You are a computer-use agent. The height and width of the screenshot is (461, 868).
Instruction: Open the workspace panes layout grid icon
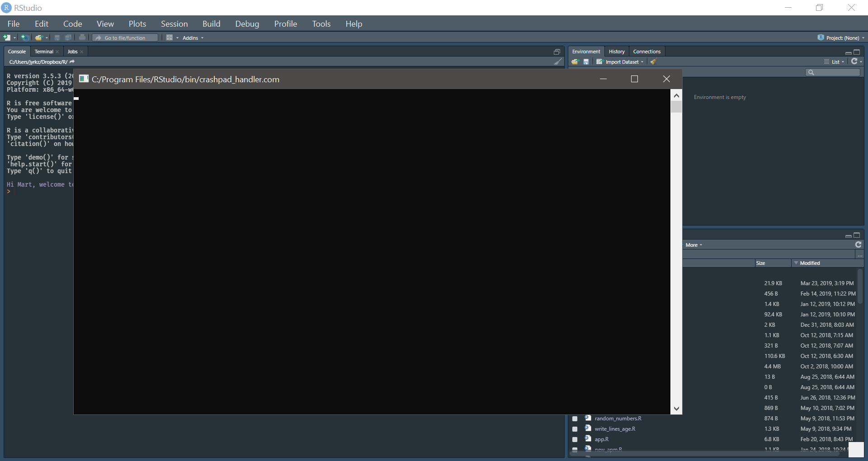point(170,38)
